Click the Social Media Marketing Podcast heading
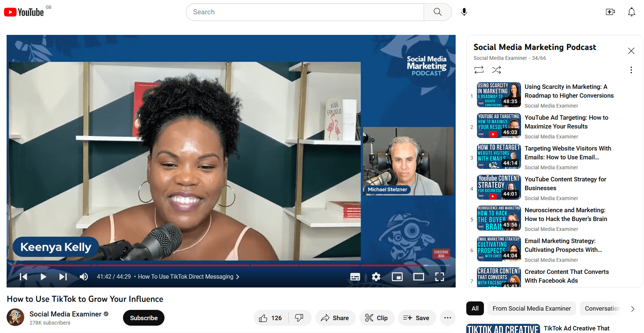The image size is (644, 333). pos(535,47)
